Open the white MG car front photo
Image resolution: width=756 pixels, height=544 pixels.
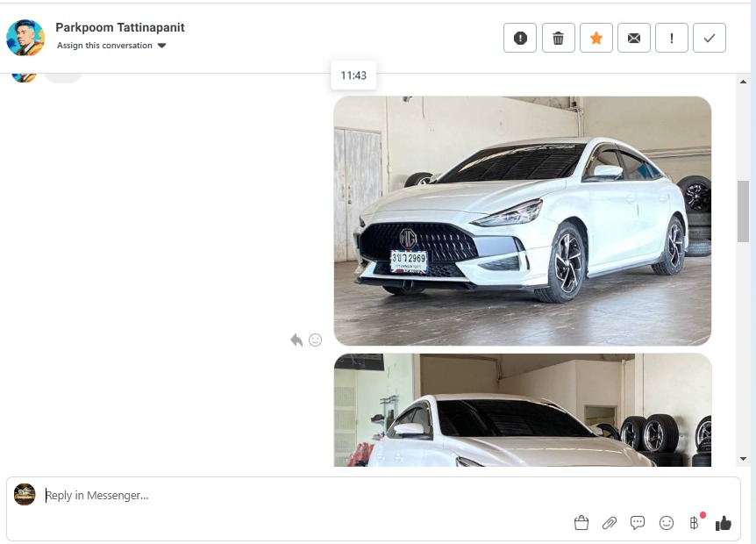pyautogui.click(x=522, y=220)
